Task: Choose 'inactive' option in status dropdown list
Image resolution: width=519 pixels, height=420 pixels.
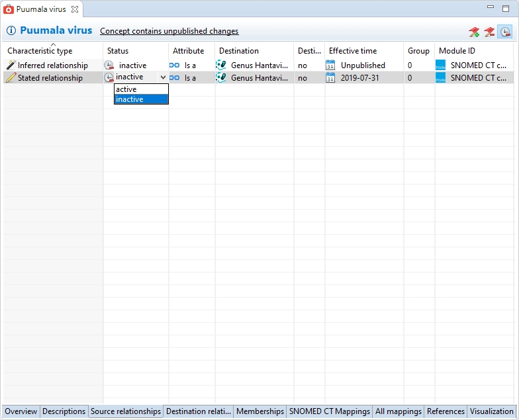Action: (x=130, y=99)
